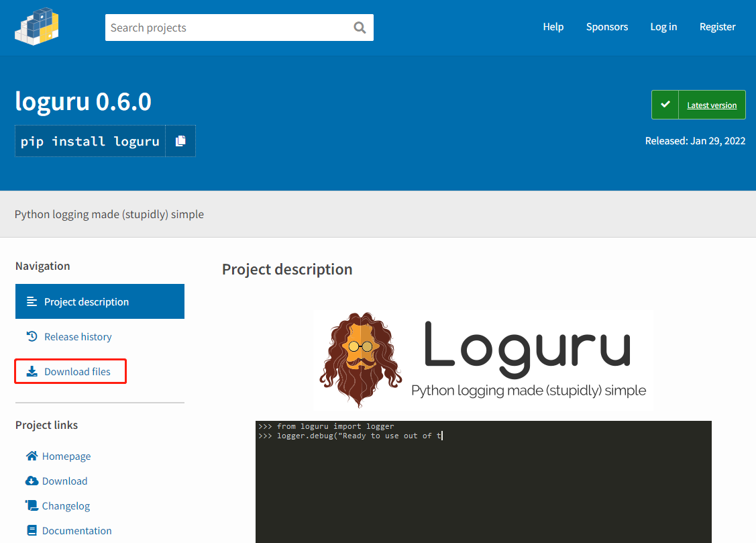Click the terminal demo animation

coord(484,482)
